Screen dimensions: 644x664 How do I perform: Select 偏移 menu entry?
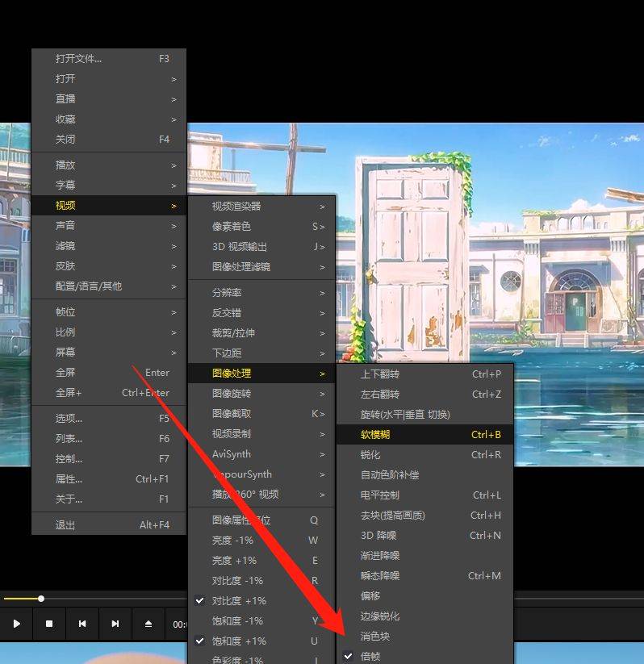point(425,595)
